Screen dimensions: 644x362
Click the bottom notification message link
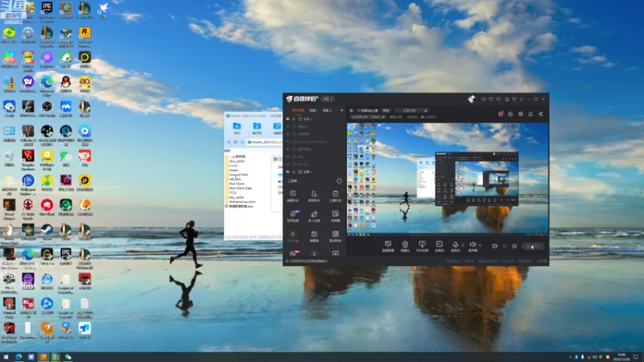[309, 261]
